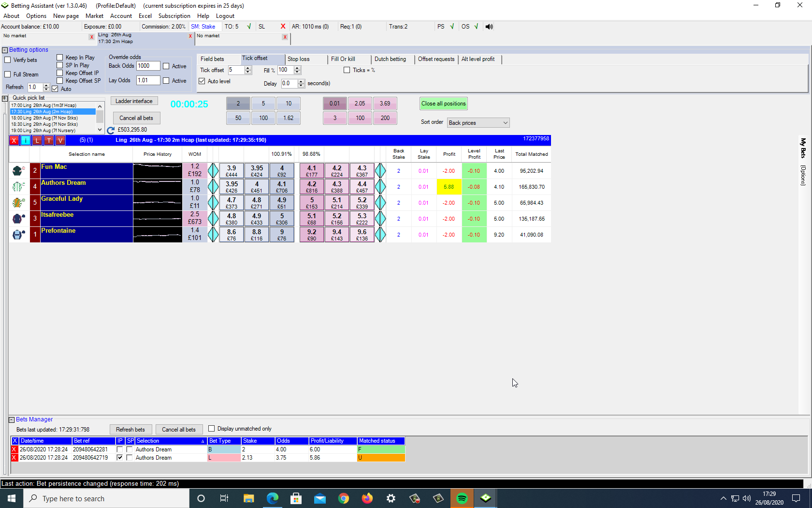Open Spotify from the Windows taskbar
This screenshot has width=812, height=508.
tap(462, 498)
